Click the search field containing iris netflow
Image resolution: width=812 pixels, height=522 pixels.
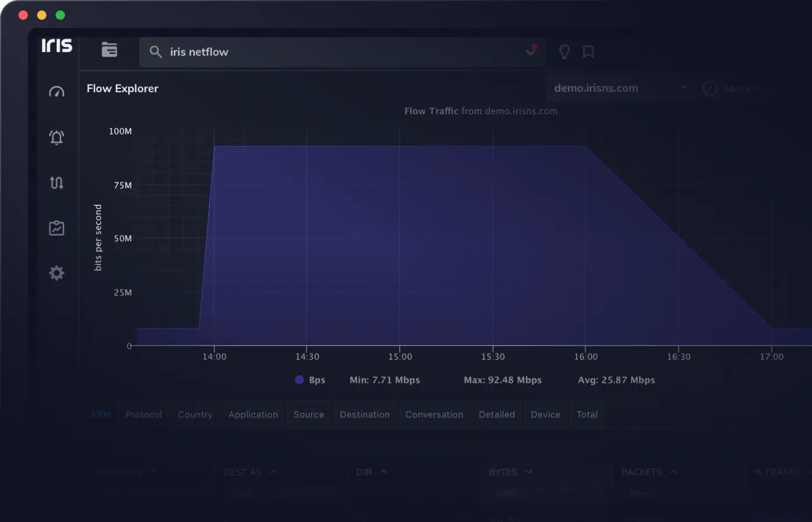(x=336, y=52)
